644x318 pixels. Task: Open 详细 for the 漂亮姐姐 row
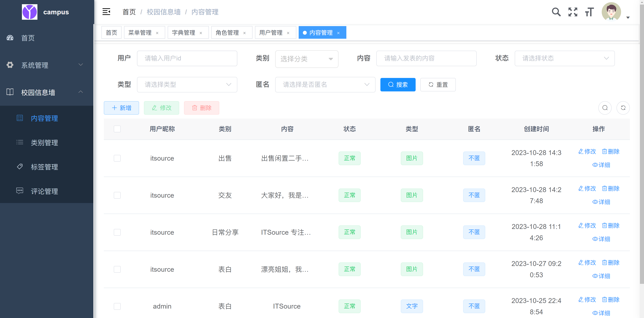point(601,276)
